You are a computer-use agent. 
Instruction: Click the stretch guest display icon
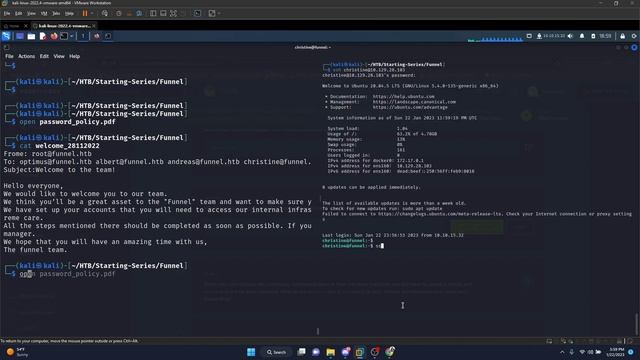pos(212,13)
